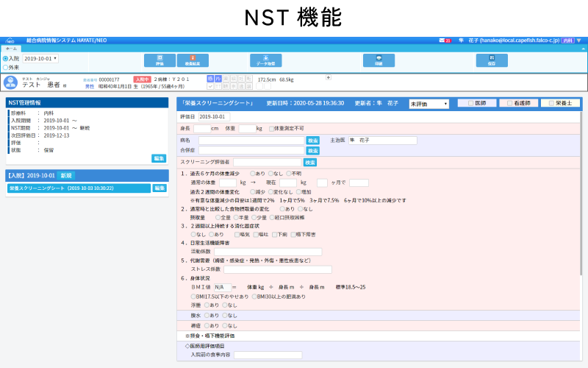588x368 pixels.
Task: Click the 保存 save icon button
Action: point(492,60)
